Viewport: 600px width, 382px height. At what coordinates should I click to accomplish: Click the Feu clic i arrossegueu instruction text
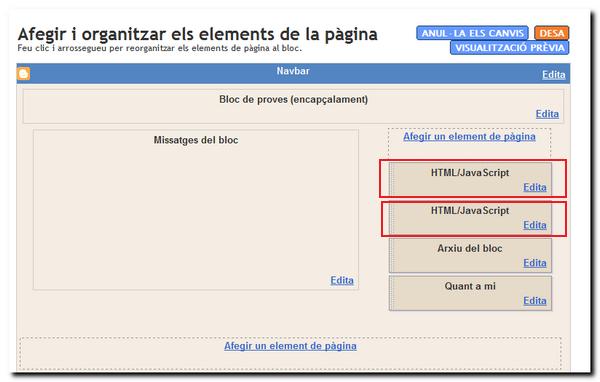coord(160,48)
